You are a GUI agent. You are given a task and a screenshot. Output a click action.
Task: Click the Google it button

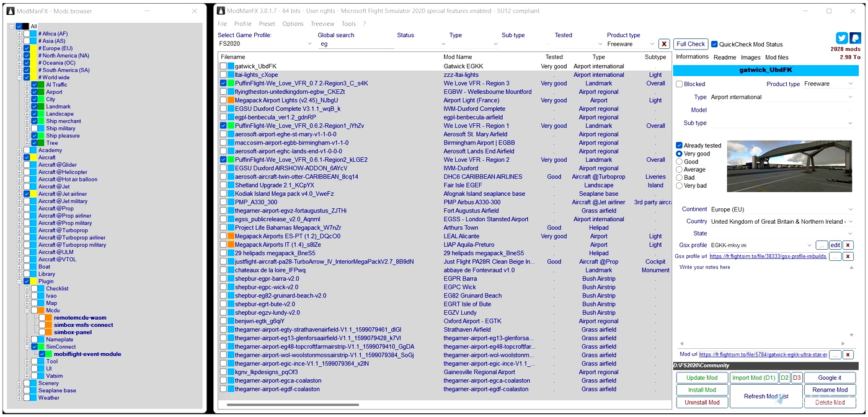[x=830, y=378]
